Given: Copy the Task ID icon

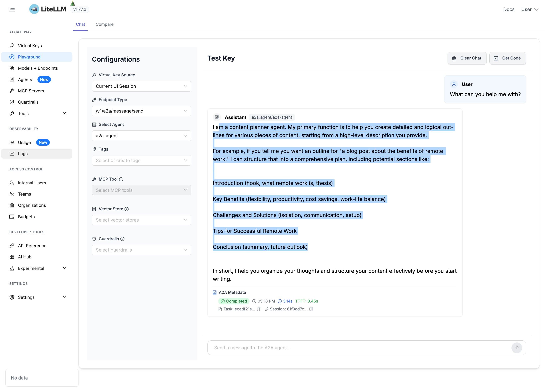Looking at the screenshot, I should click(x=259, y=309).
